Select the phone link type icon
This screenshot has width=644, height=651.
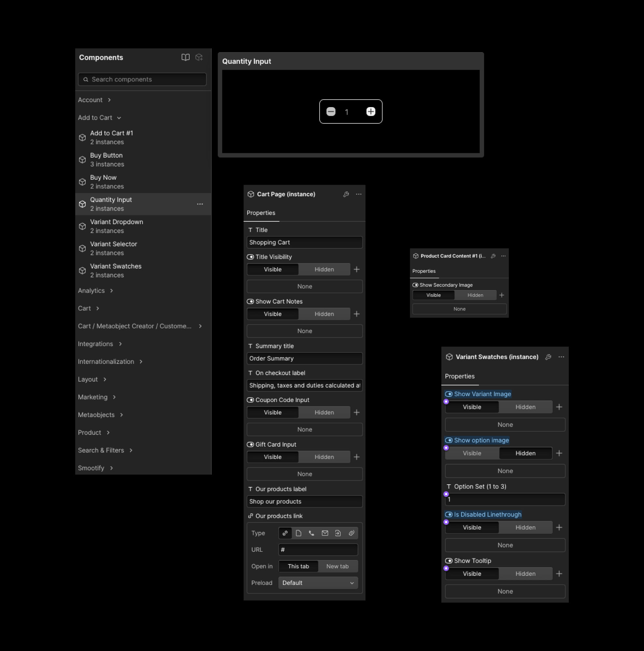click(x=311, y=533)
